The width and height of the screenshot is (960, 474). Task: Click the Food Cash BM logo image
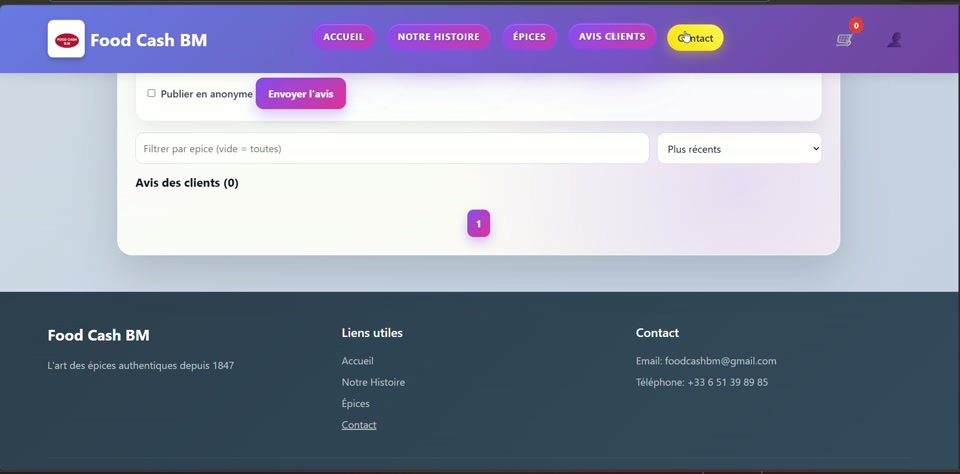click(66, 39)
